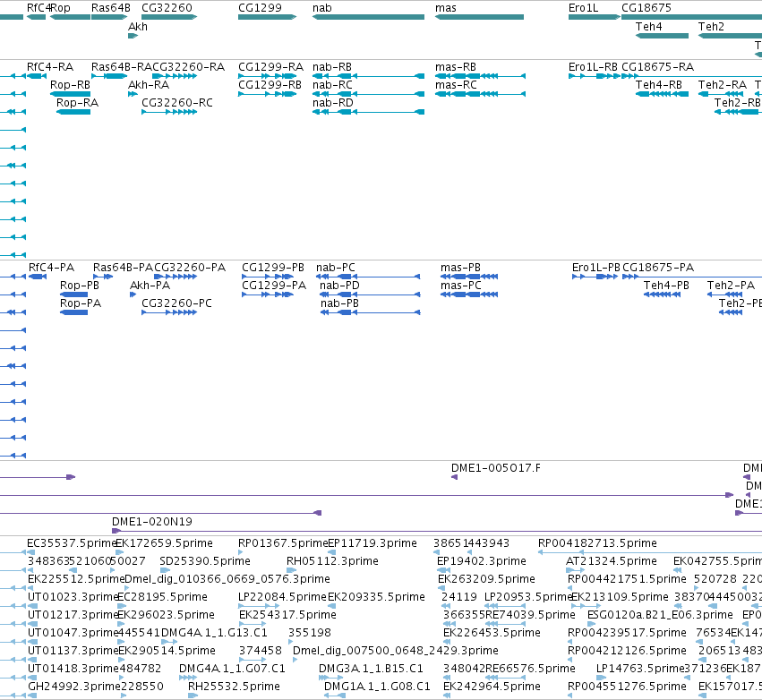Click the Rop-PA protein label
The image size is (762, 700).
81,303
